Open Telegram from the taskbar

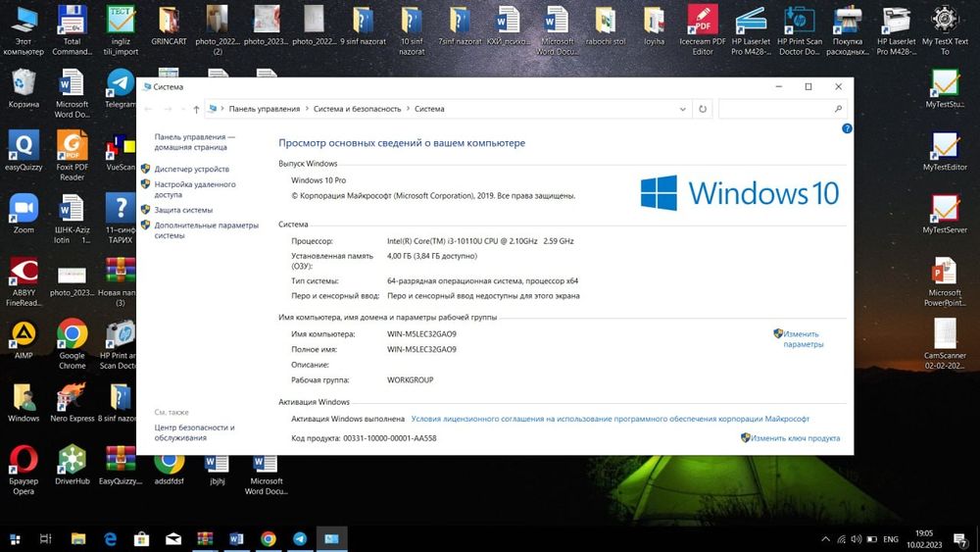(x=300, y=538)
